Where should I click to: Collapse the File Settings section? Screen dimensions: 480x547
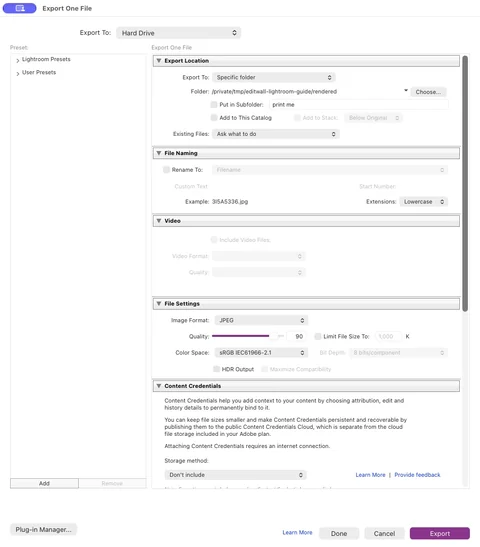point(159,304)
